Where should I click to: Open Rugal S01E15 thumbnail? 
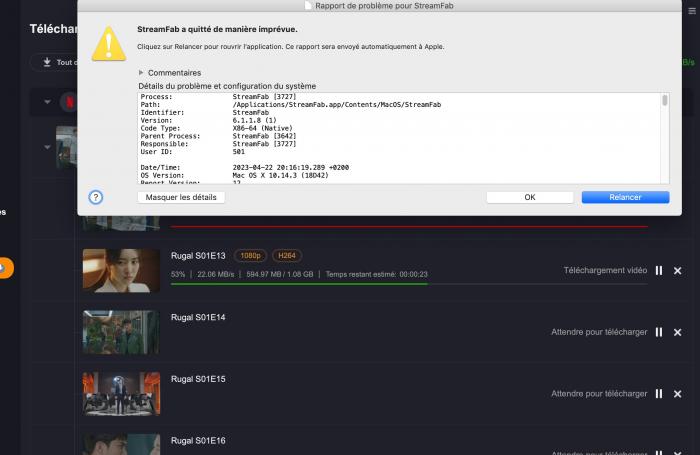pos(121,394)
